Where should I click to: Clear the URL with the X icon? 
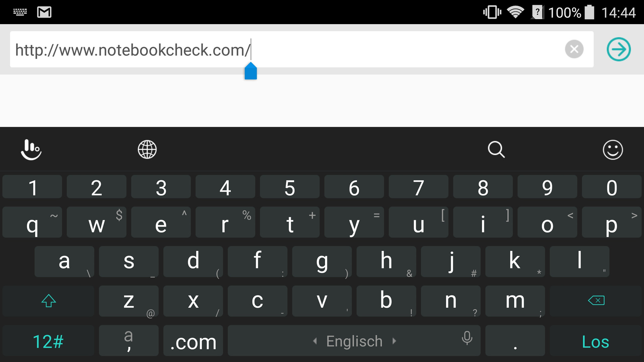[574, 49]
